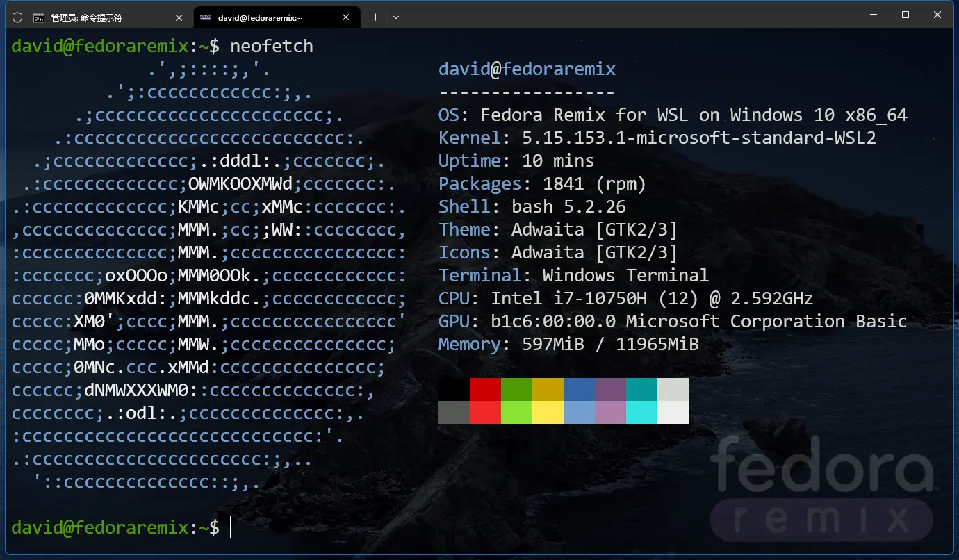Click the dark yellow color swatch
Image resolution: width=959 pixels, height=560 pixels.
tap(548, 389)
